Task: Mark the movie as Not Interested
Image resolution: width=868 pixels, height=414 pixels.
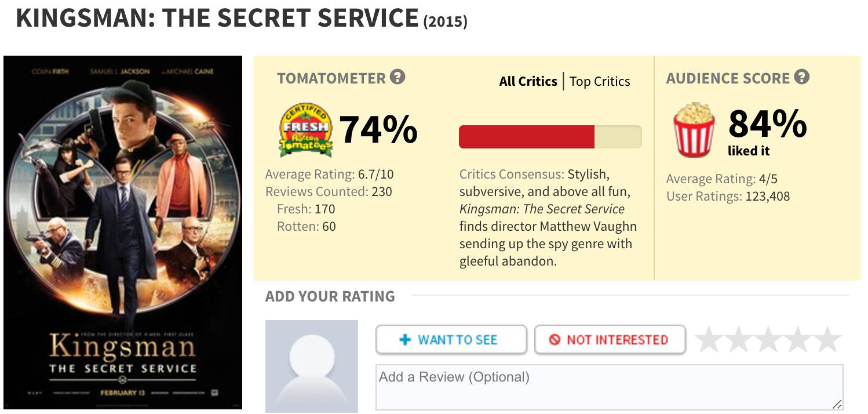Action: click(x=610, y=340)
